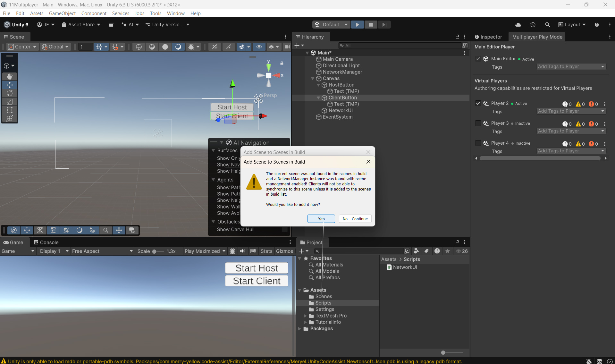The height and width of the screenshot is (364, 615).
Task: Click the search magnifier in top toolbar
Action: [547, 25]
